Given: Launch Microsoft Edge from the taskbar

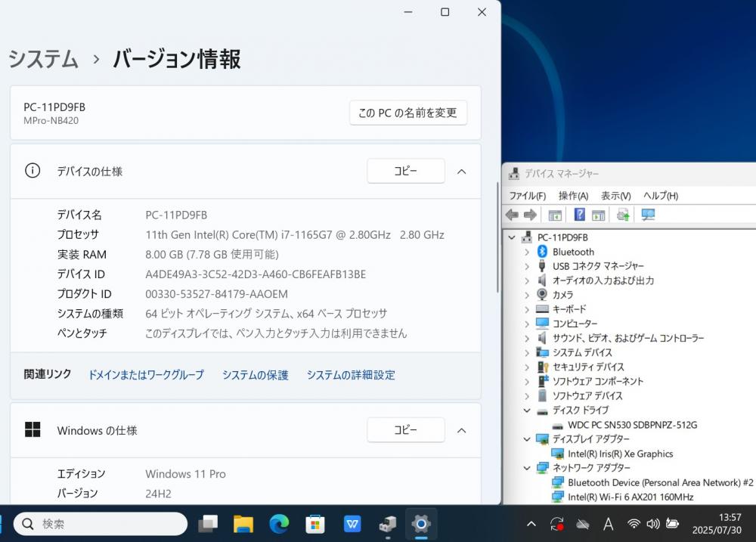Looking at the screenshot, I should click(x=279, y=524).
